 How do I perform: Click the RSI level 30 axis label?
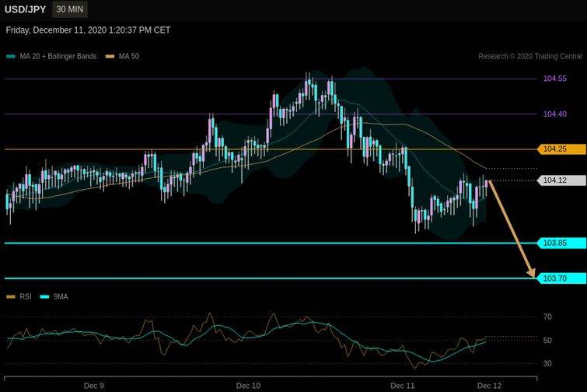547,363
